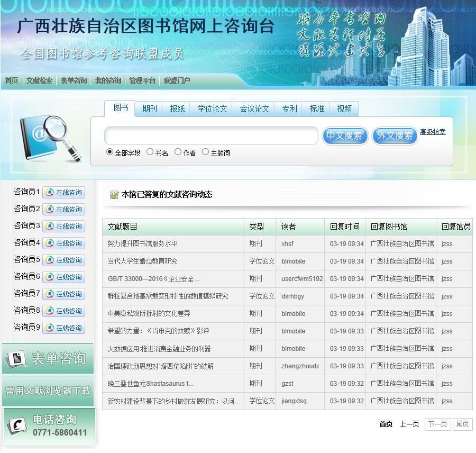Click 联盟门户 navigation item
The width and height of the screenshot is (476, 453).
click(177, 80)
